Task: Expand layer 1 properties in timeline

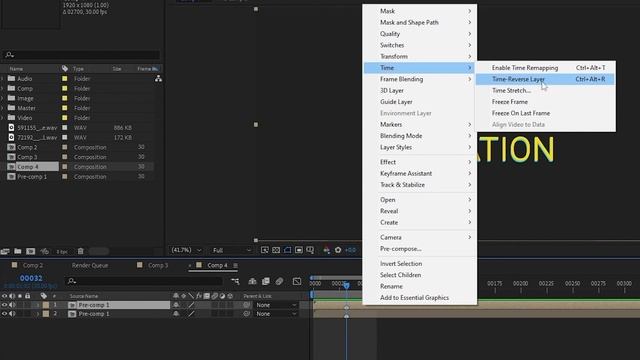Action: [x=38, y=305]
